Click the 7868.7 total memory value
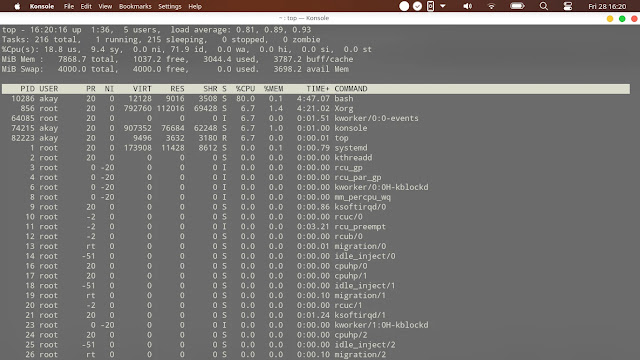The width and height of the screenshot is (640, 360). point(88,59)
